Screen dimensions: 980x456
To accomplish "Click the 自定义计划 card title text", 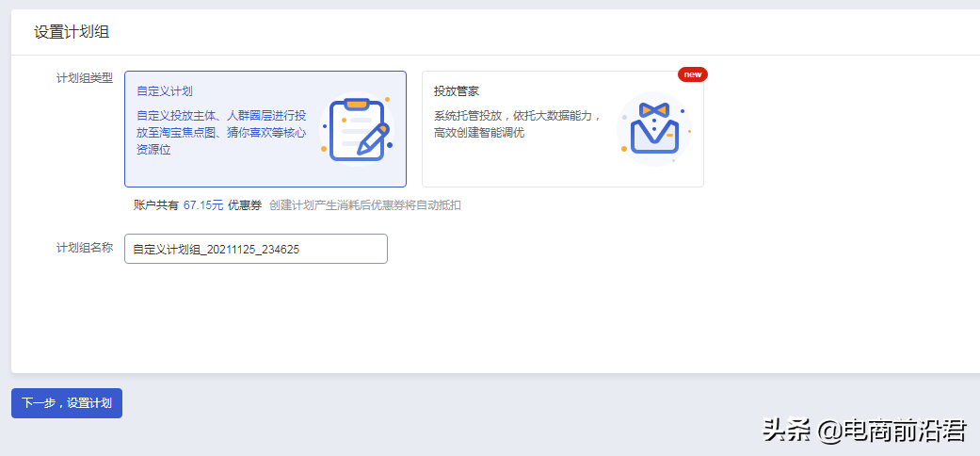I will tap(165, 91).
